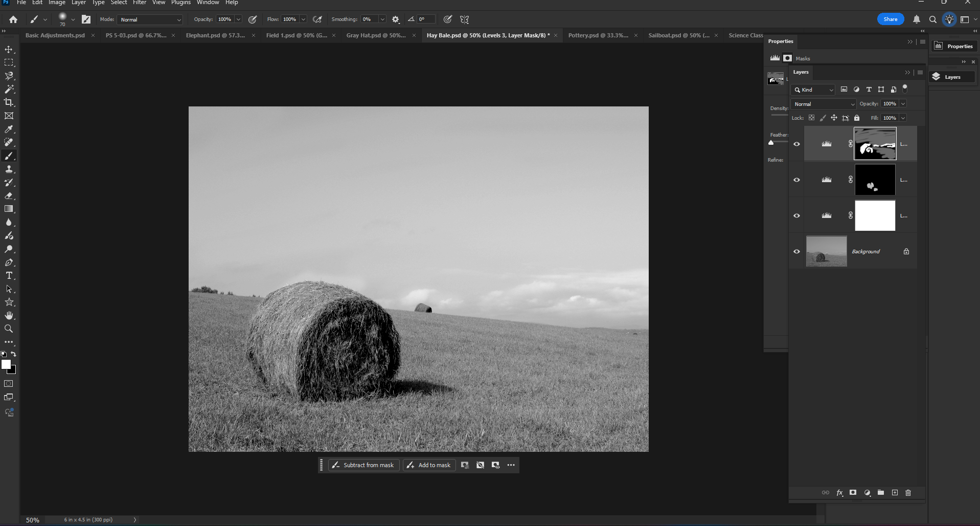Switch to the Pottery.psd tab

tap(598, 35)
